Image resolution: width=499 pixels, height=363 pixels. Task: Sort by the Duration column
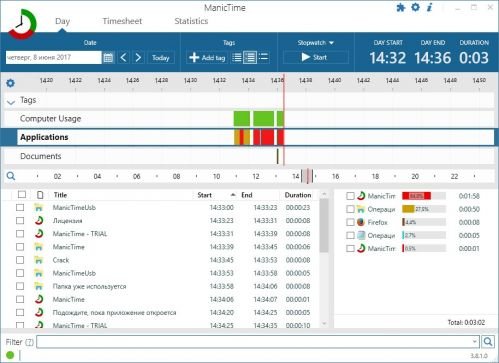pos(298,195)
